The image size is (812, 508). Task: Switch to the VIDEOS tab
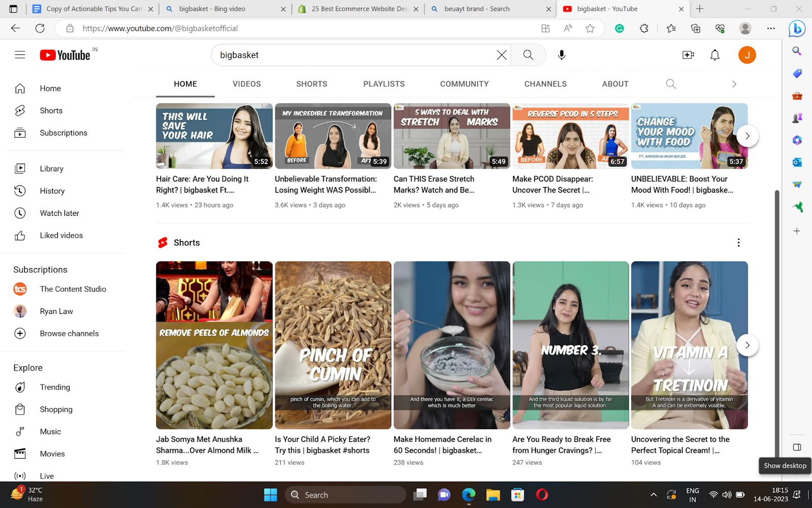coord(247,84)
